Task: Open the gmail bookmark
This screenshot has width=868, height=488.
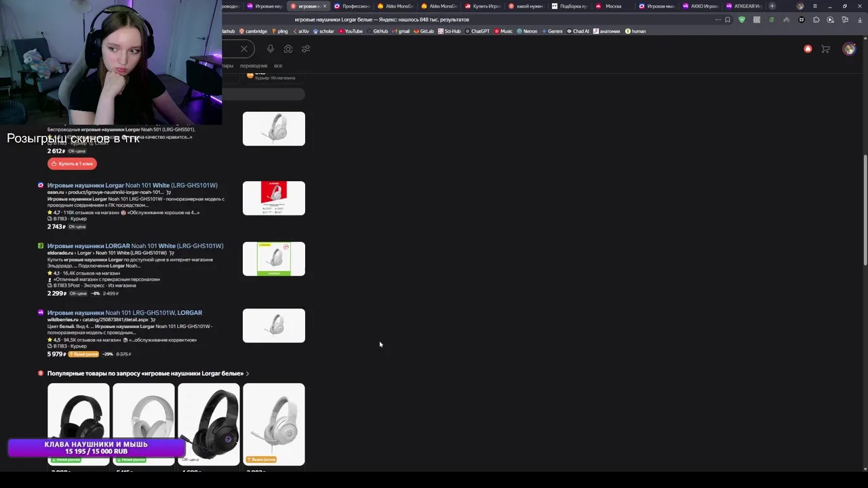Action: [401, 31]
